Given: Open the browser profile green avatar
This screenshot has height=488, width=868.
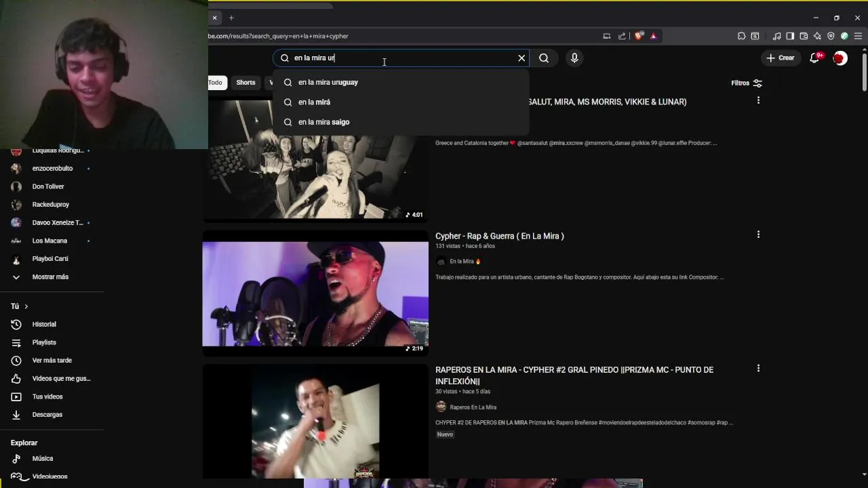Looking at the screenshot, I should point(844,36).
